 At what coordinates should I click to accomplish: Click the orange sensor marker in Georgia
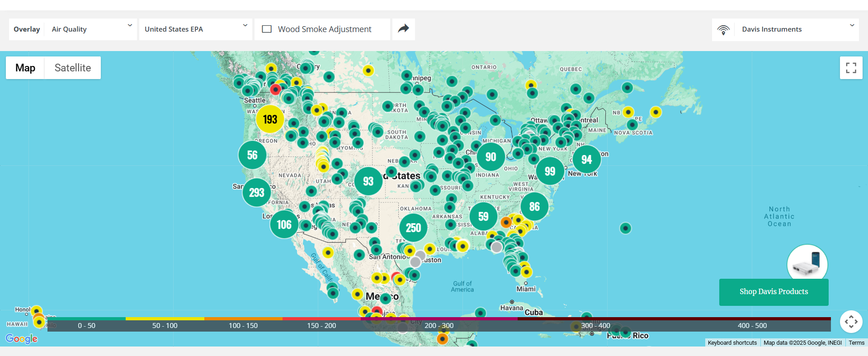[x=506, y=222]
